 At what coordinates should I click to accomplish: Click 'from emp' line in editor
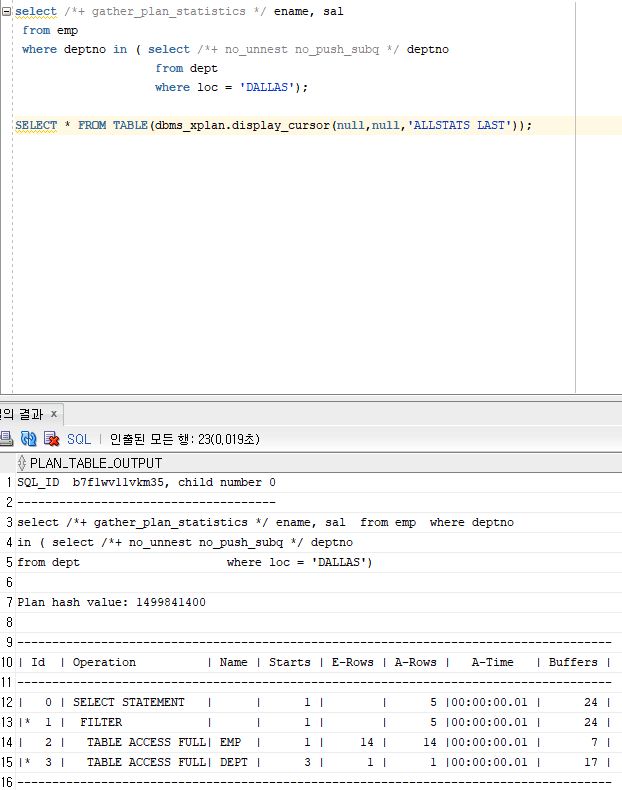click(x=50, y=30)
